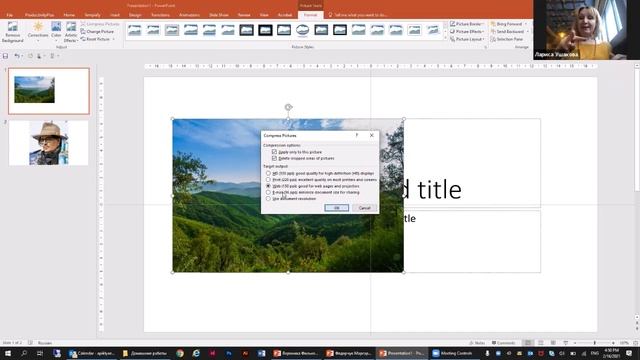Toggle Apply only to this picture checkbox
Image resolution: width=640 pixels, height=360 pixels.
coord(274,152)
